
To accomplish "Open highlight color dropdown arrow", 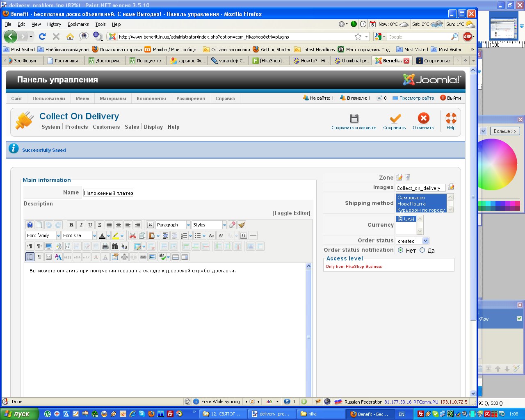I will pyautogui.click(x=122, y=236).
